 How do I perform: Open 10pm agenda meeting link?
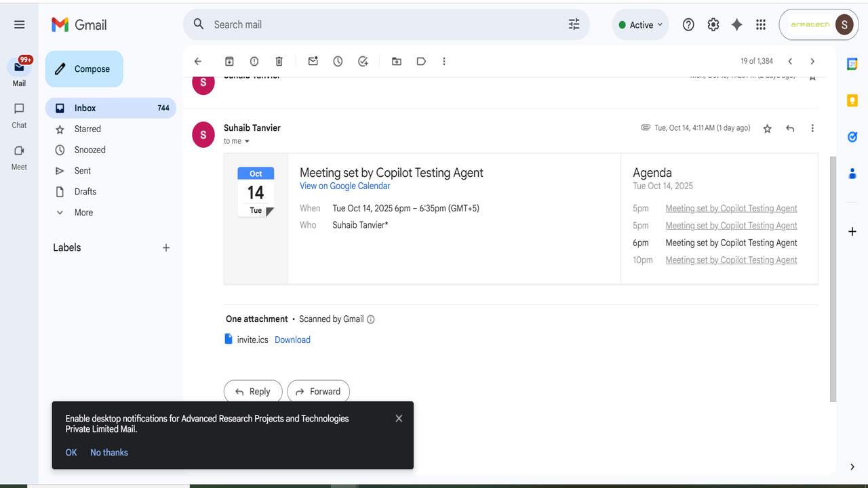click(731, 260)
